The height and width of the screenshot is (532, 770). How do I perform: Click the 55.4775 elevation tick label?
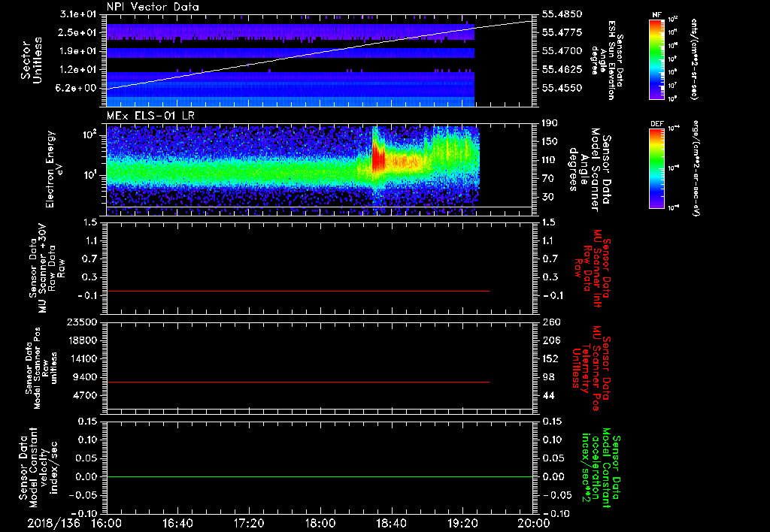point(562,32)
